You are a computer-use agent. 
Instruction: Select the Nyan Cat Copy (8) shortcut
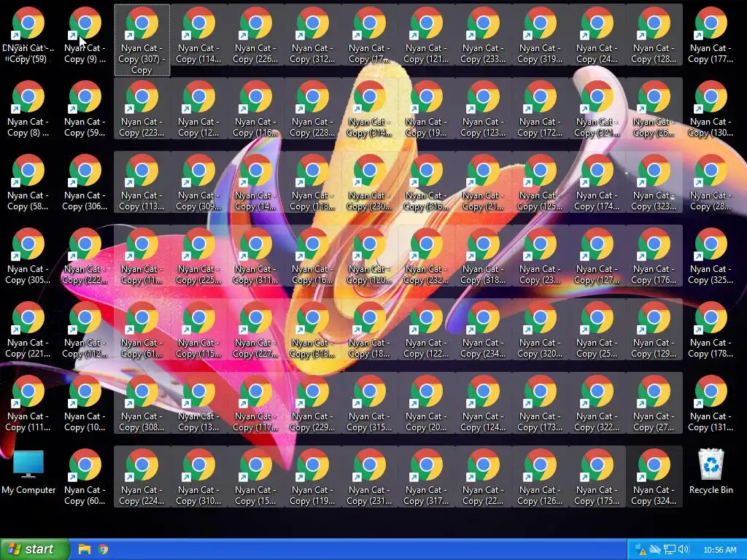[28, 109]
